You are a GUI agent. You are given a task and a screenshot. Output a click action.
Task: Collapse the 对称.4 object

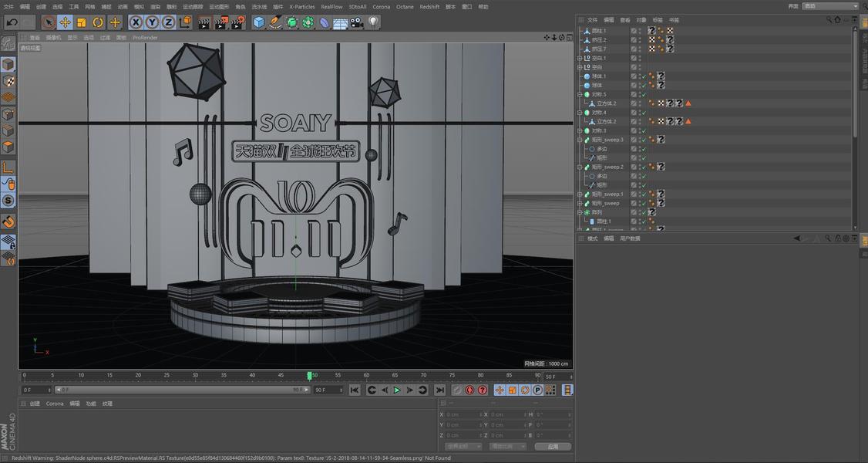coord(580,113)
